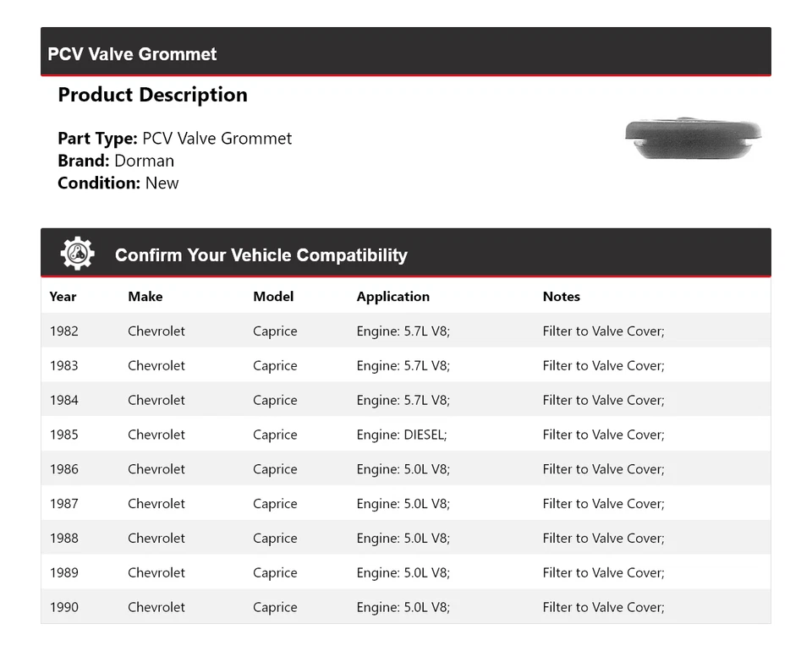
Task: Select the 1985 year cell
Action: tap(63, 435)
